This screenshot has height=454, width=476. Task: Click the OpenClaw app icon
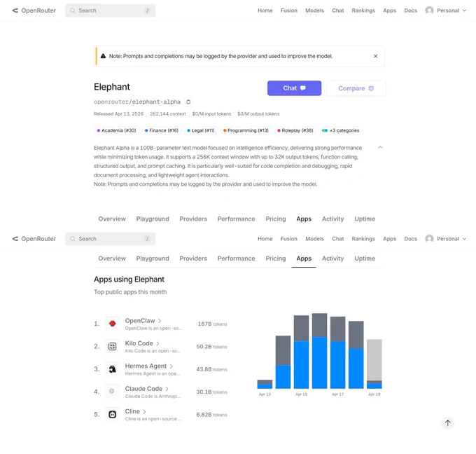[x=112, y=324]
